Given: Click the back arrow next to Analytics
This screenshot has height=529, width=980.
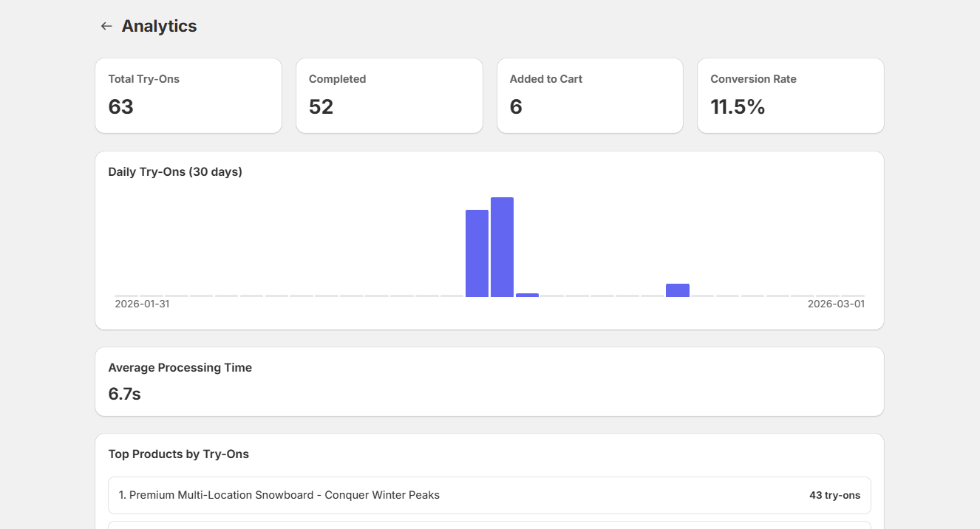Looking at the screenshot, I should click(106, 25).
